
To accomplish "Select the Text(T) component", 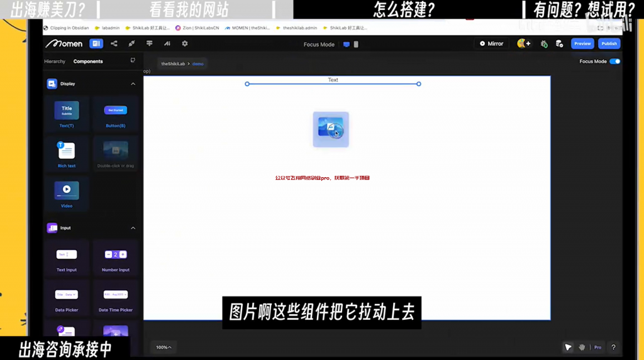I will 67,114.
